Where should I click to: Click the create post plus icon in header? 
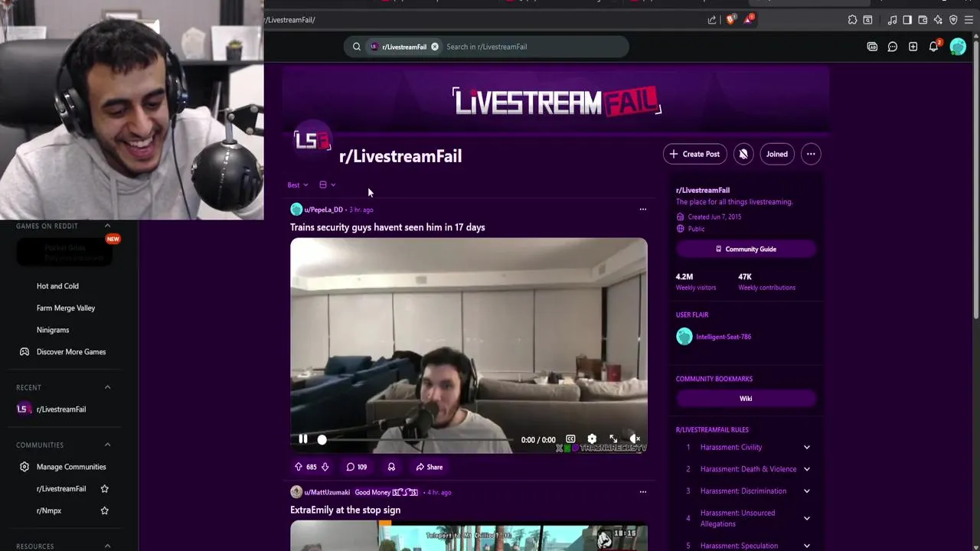point(913,47)
